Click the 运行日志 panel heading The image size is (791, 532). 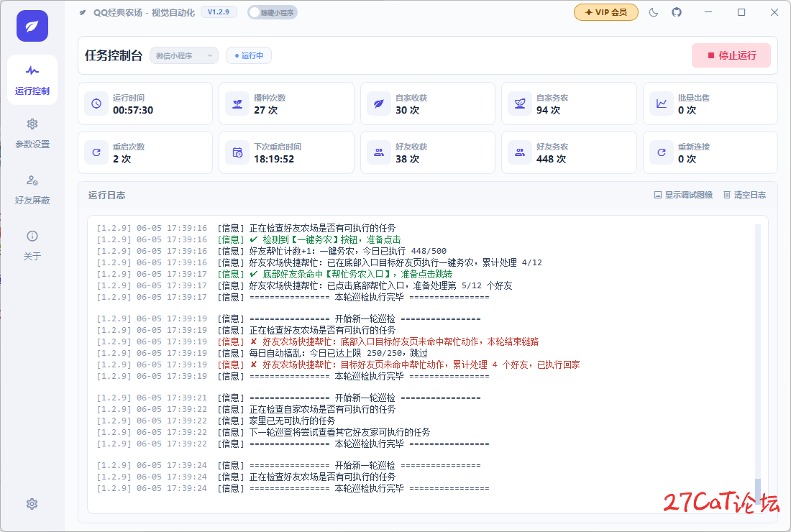(x=106, y=195)
